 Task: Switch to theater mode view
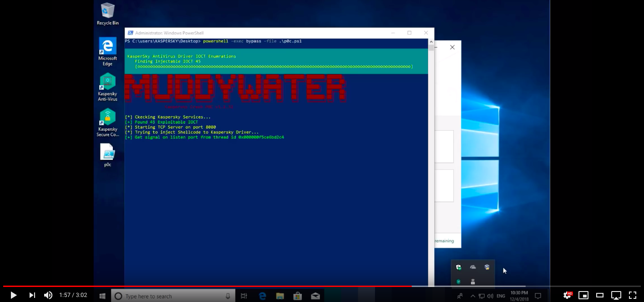click(x=600, y=295)
